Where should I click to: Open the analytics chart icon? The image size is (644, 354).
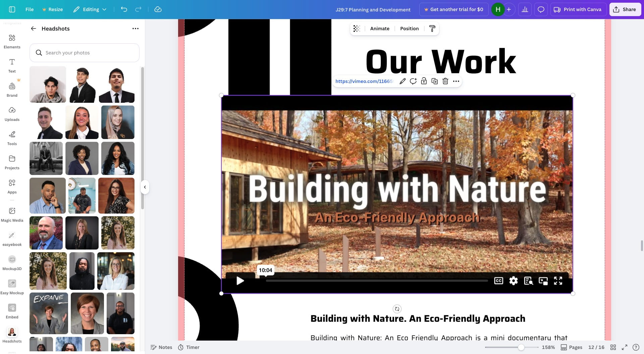525,9
